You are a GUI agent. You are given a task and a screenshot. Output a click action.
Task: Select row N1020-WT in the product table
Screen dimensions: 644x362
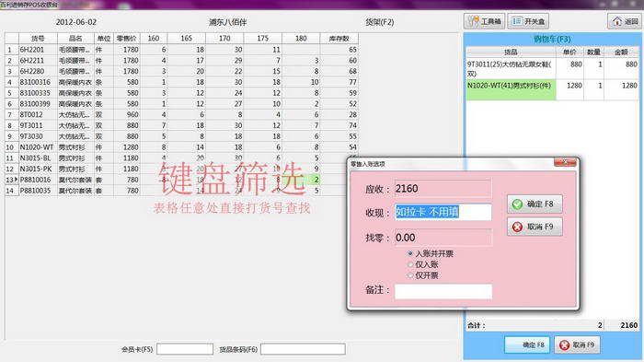pyautogui.click(x=181, y=147)
